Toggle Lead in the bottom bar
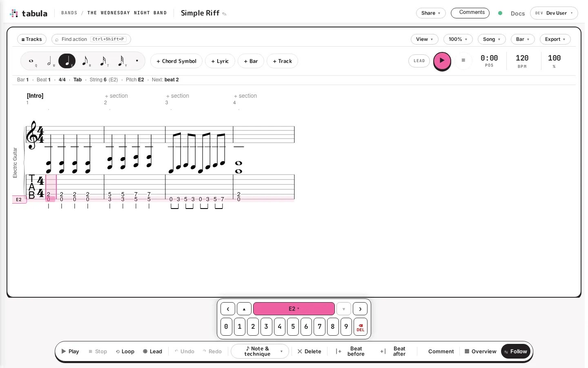588x368 pixels. pos(152,352)
